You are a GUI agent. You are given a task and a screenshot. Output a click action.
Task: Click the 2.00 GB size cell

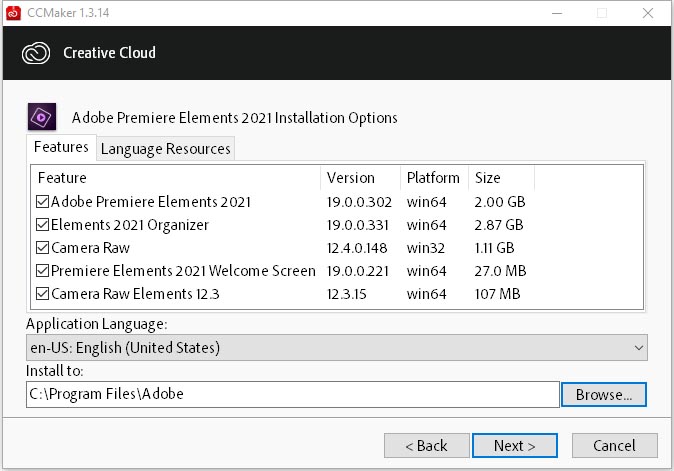tap(500, 202)
